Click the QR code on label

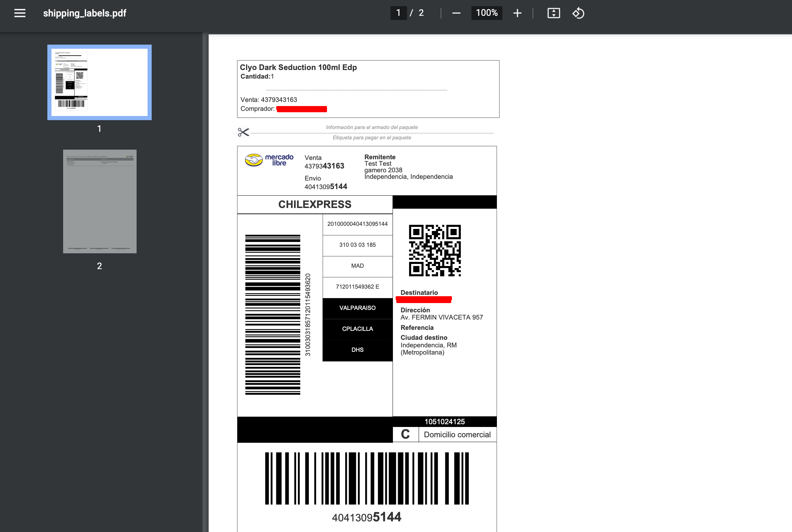tap(435, 251)
